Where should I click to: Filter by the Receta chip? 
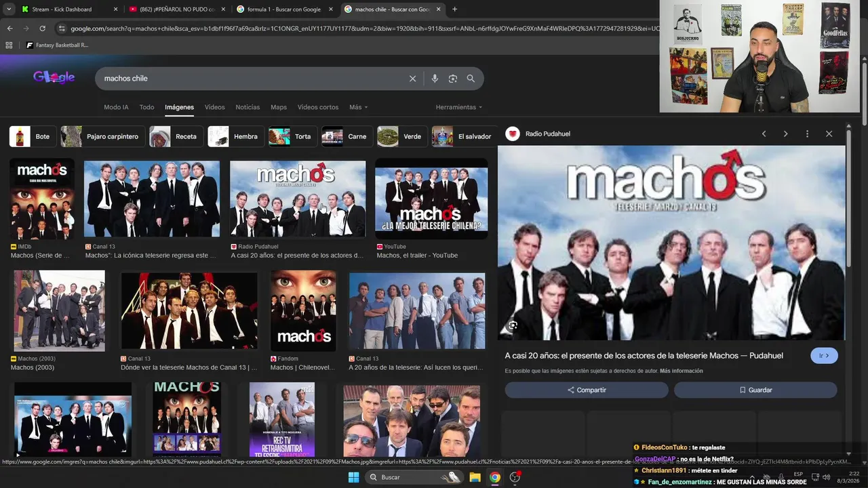click(176, 136)
